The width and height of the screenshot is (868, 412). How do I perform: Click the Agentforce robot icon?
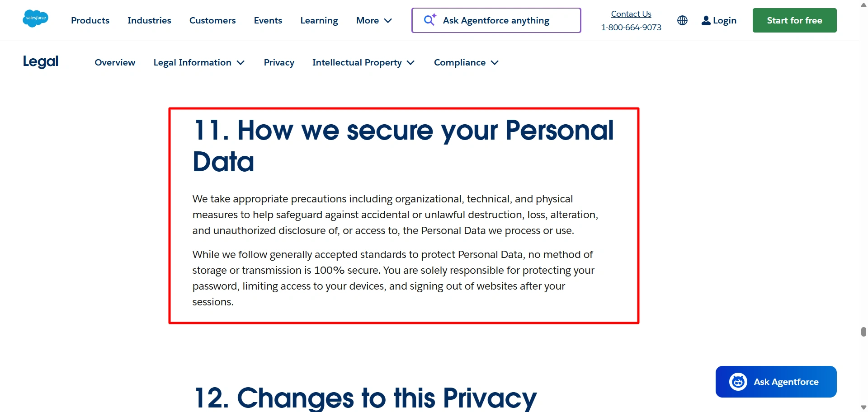737,381
